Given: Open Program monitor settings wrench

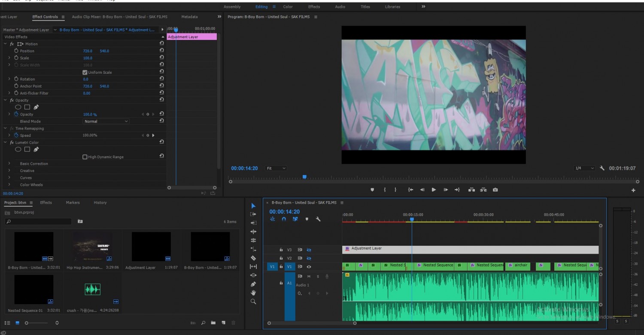Looking at the screenshot, I should (x=602, y=168).
